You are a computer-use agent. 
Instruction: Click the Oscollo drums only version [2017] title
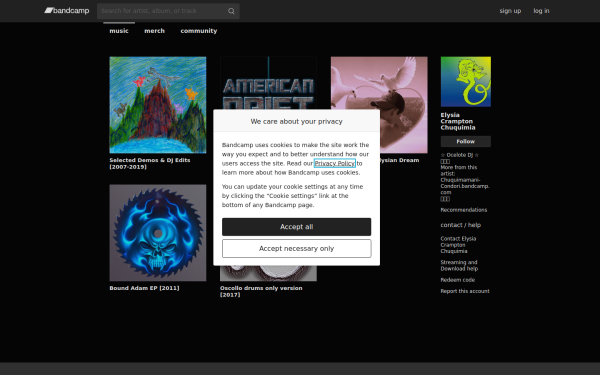coord(261,291)
